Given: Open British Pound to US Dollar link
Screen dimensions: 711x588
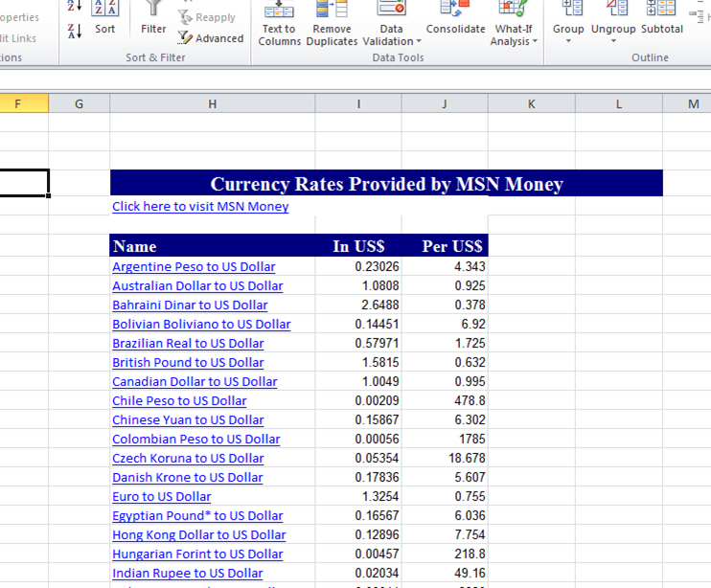Looking at the screenshot, I should pyautogui.click(x=188, y=362).
